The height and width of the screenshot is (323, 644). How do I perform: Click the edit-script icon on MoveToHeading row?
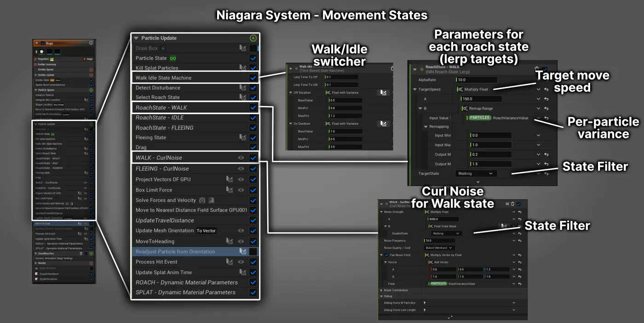[230, 241]
